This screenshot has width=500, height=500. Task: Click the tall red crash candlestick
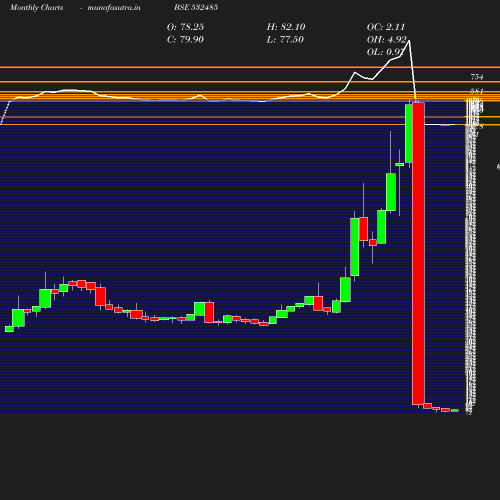pyautogui.click(x=418, y=253)
